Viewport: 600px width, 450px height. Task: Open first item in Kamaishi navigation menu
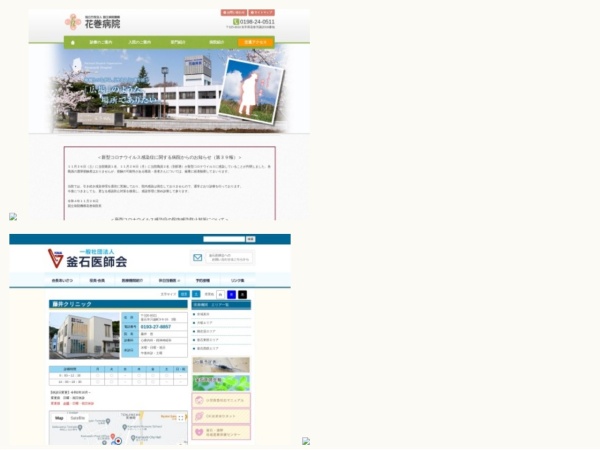(x=62, y=280)
